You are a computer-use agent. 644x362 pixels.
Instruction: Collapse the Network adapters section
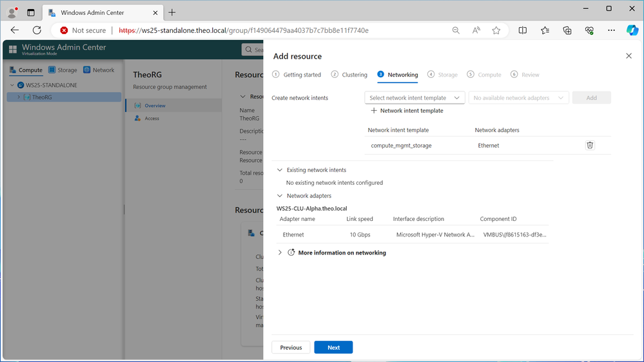click(x=280, y=196)
